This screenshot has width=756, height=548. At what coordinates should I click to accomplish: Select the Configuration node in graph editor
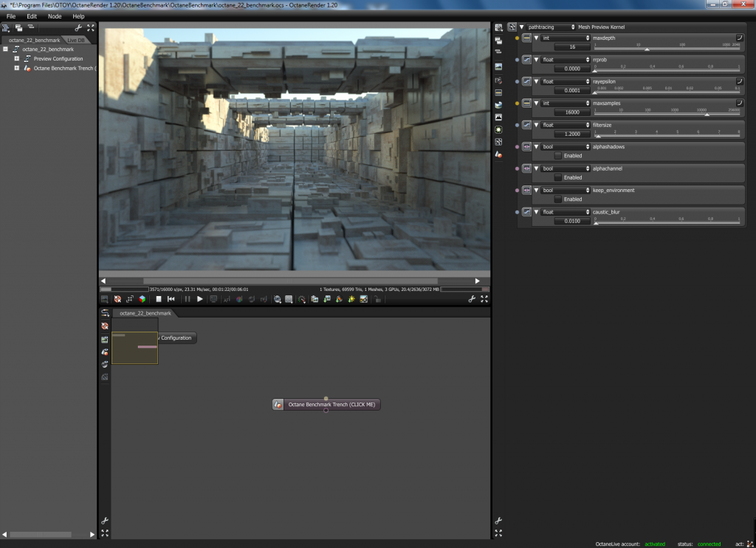coord(176,338)
